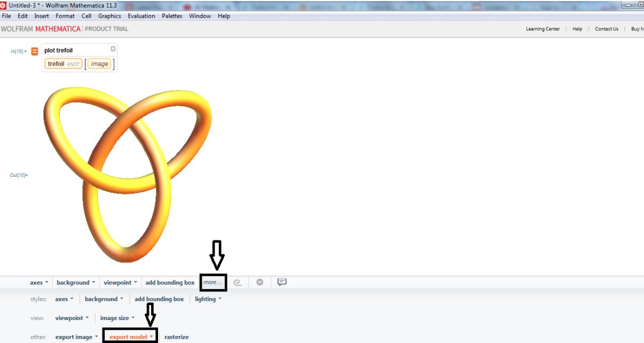The image size is (644, 343).
Task: Toggle add bounding box under styles
Action: click(x=159, y=299)
